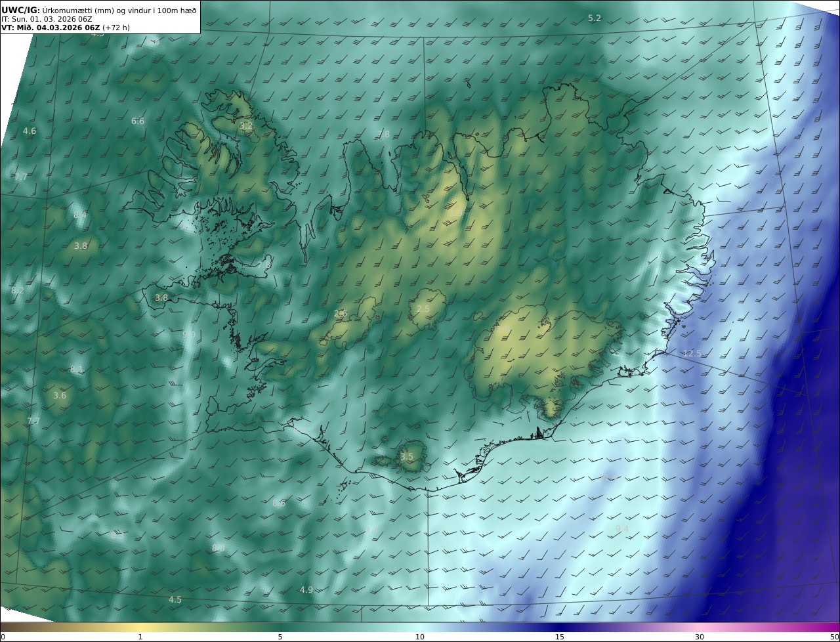Click the 15 tick on the color scale

[x=560, y=637]
